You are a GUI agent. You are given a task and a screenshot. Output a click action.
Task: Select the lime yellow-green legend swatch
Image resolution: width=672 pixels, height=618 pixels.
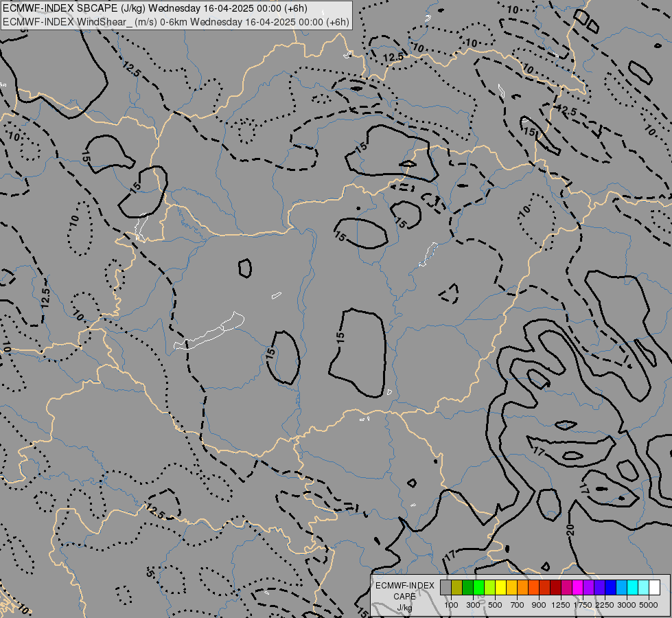click(x=489, y=587)
